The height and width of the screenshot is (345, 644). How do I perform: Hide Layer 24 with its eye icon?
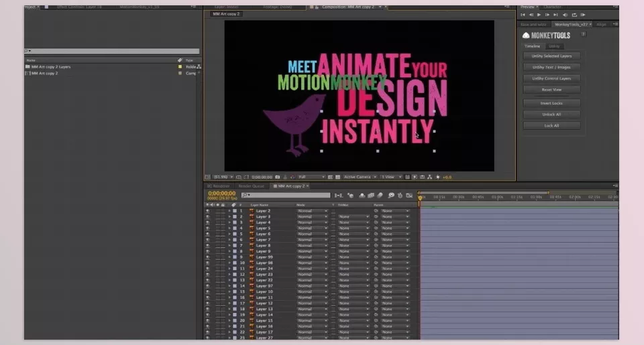(207, 268)
